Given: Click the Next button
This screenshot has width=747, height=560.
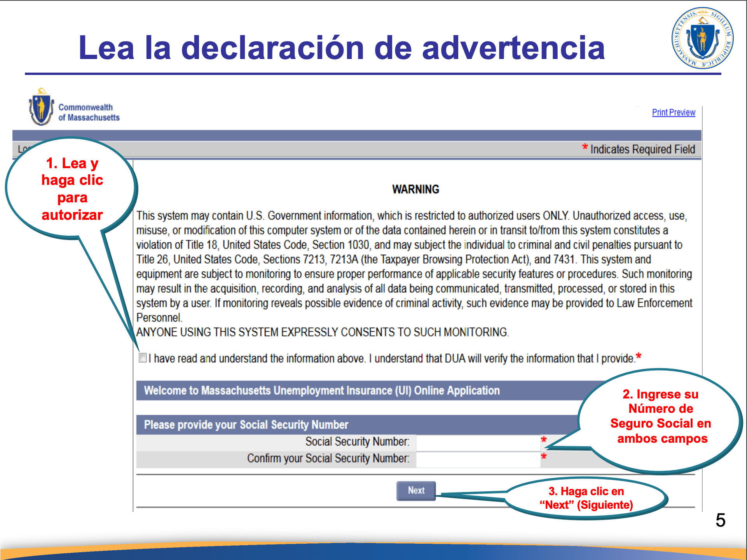Looking at the screenshot, I should [x=416, y=491].
